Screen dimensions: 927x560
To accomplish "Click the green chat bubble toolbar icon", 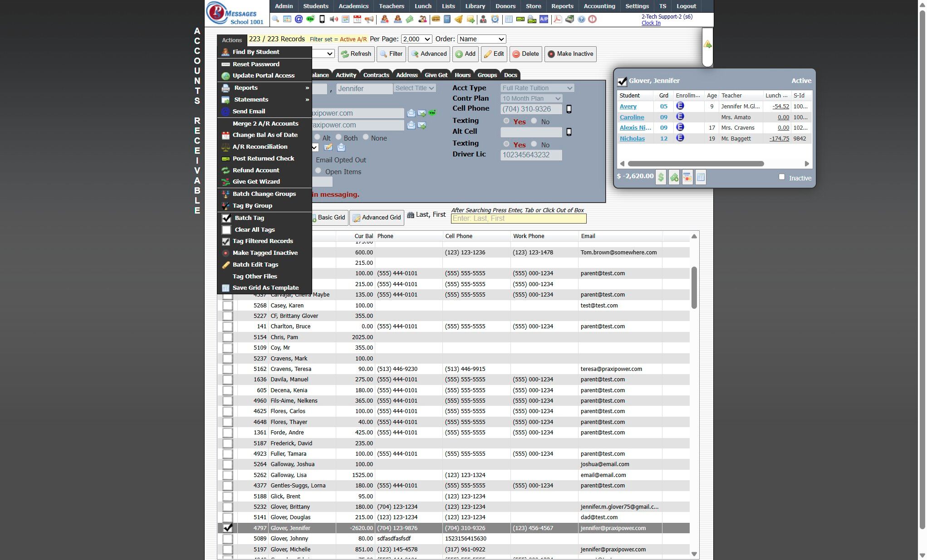I will (x=310, y=19).
